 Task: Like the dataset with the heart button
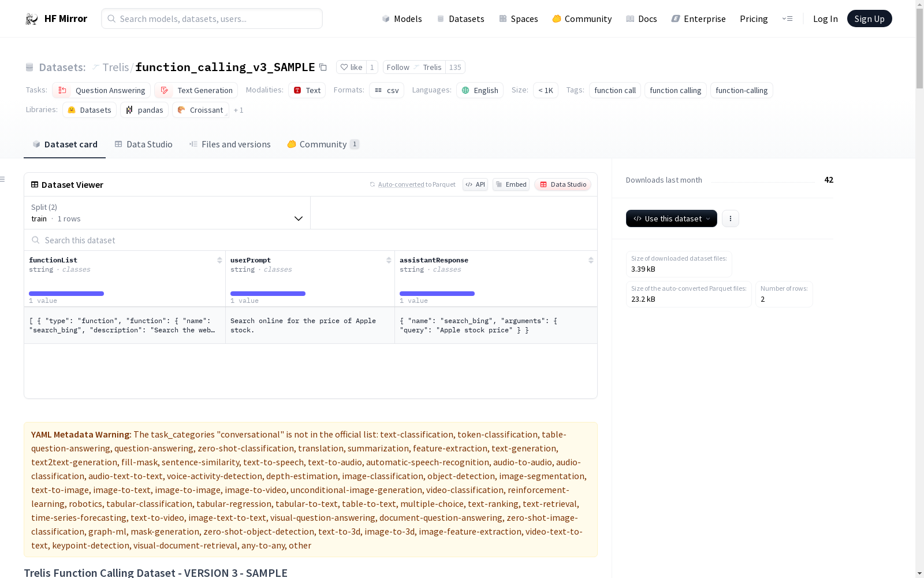pyautogui.click(x=351, y=67)
